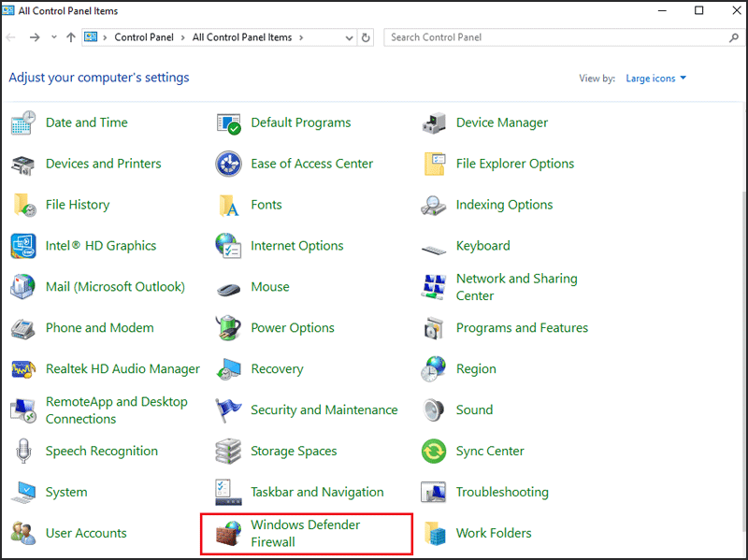Open the Security and Maintenance link

point(324,410)
